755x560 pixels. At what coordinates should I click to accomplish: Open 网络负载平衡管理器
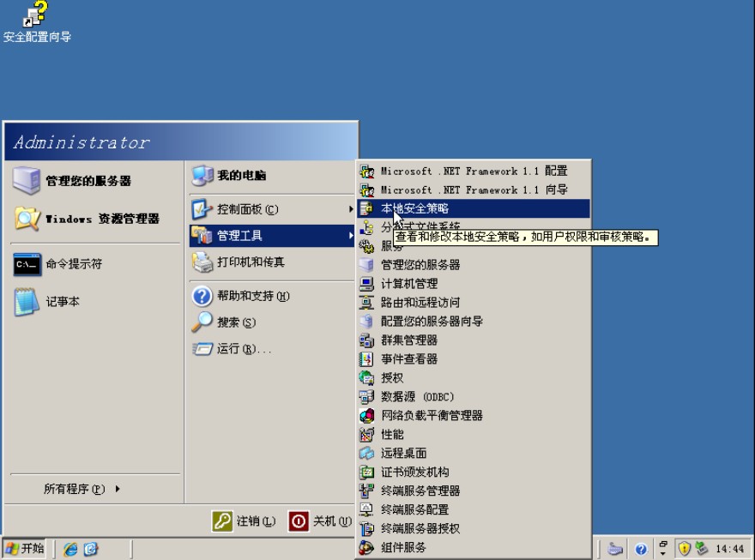pos(474,415)
